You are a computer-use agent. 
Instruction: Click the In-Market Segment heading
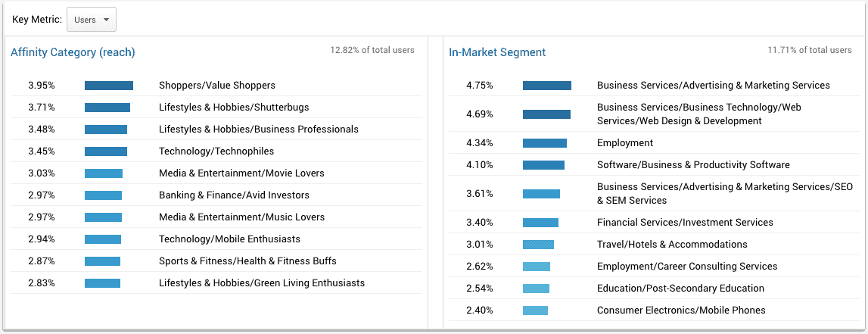pyautogui.click(x=497, y=52)
